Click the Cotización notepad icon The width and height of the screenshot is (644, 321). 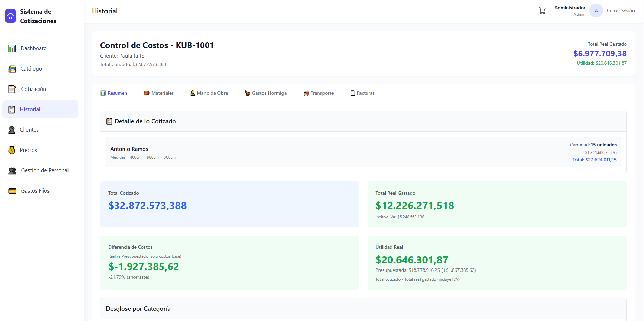pyautogui.click(x=12, y=89)
